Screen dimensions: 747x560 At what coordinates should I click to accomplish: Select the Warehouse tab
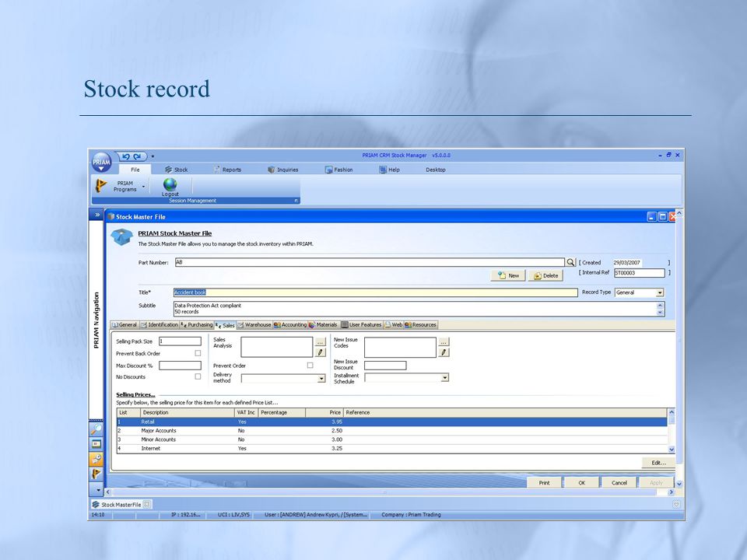[x=254, y=325]
